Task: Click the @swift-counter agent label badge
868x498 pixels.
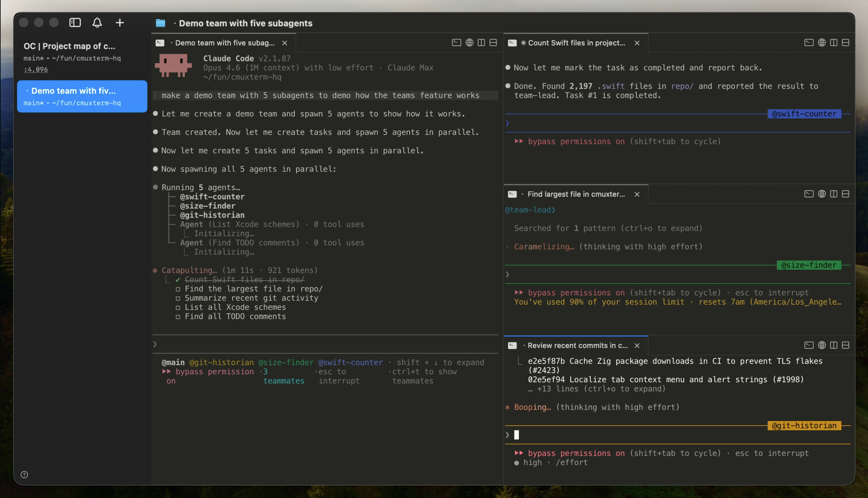Action: point(804,114)
